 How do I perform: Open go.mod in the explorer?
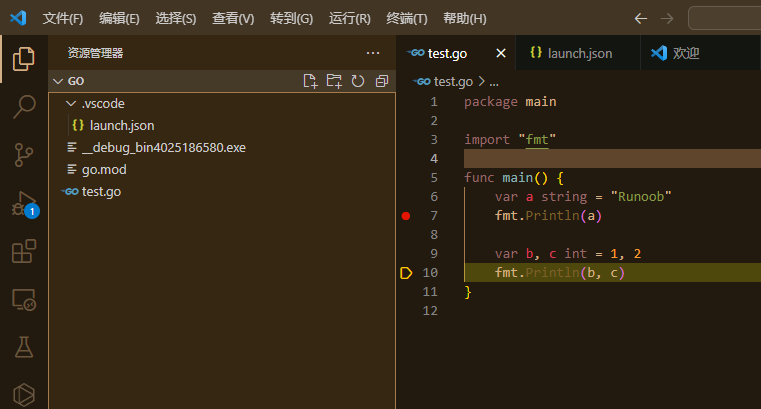[222, 169]
